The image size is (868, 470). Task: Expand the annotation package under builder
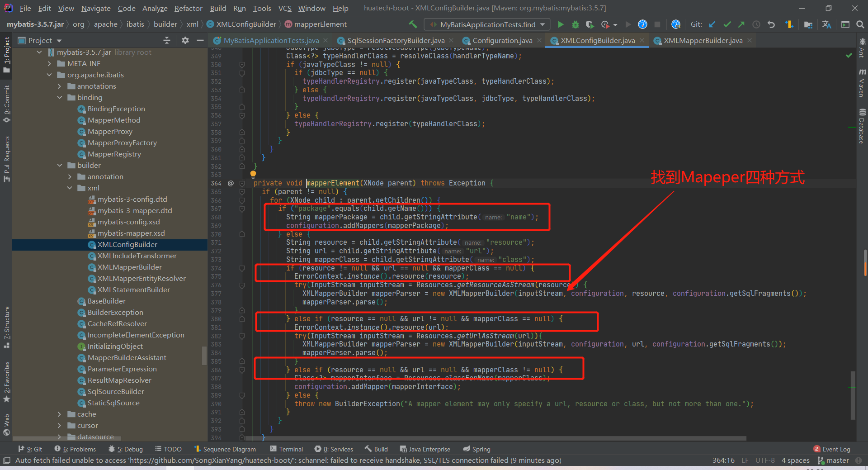(69, 177)
